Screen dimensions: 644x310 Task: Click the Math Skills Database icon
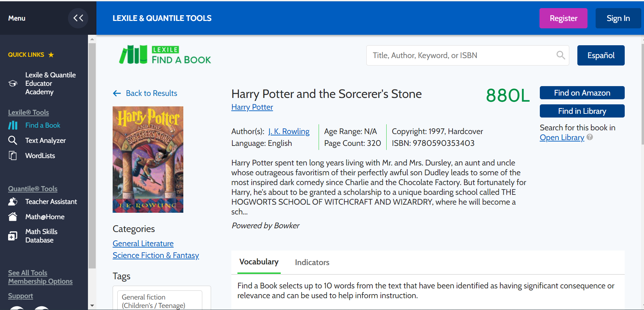pyautogui.click(x=13, y=236)
